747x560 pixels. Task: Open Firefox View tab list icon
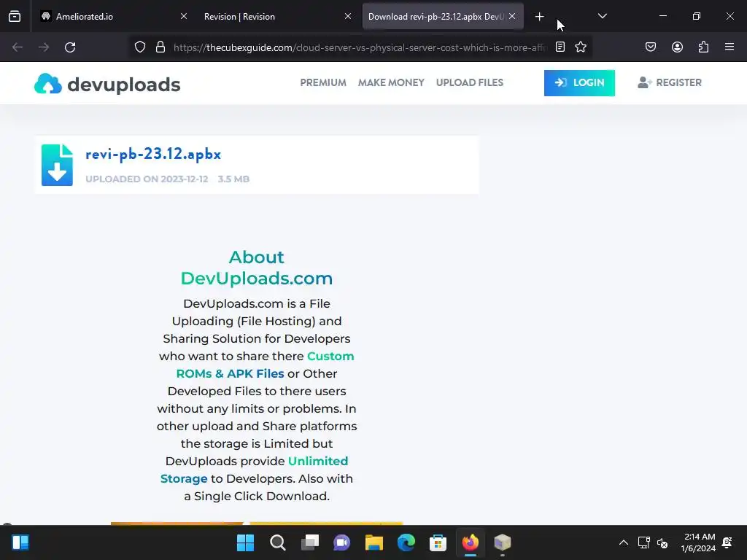[15, 16]
